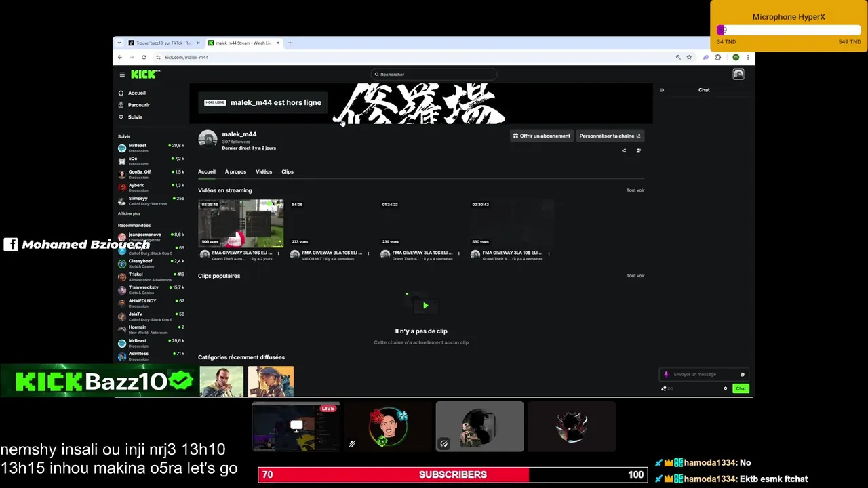
Task: Click Personnaliser ta chaîne button
Action: (x=610, y=136)
